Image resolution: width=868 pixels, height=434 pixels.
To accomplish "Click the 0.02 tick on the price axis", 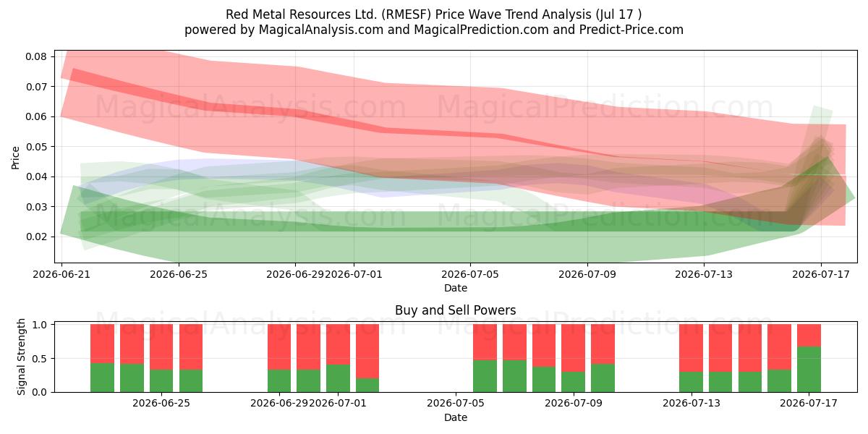I will pyautogui.click(x=36, y=237).
